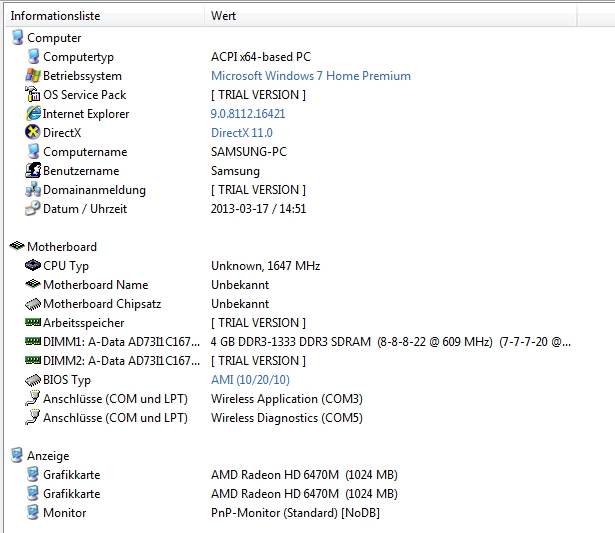Select the Datum / Uhrzeit label

click(85, 209)
